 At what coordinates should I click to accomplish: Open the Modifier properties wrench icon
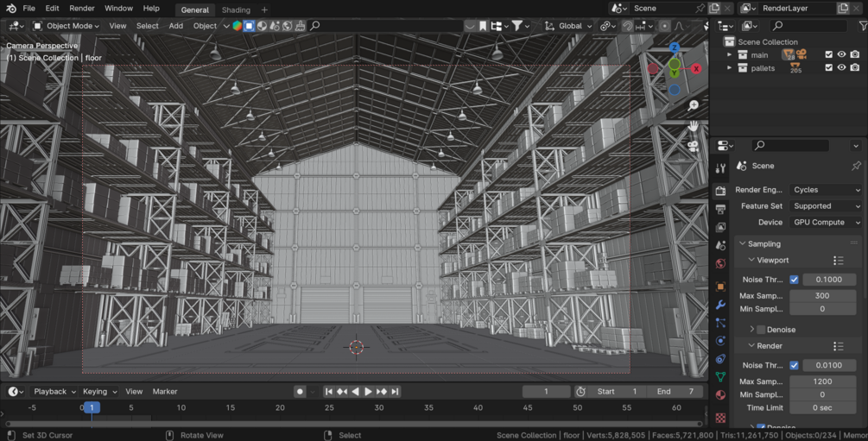pos(720,305)
